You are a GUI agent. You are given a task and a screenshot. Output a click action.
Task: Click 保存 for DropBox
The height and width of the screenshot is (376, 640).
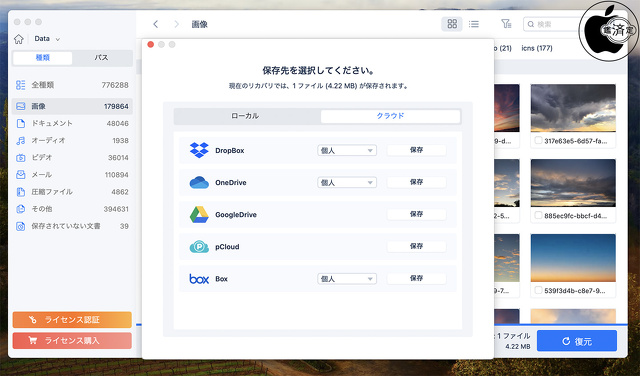(x=416, y=150)
